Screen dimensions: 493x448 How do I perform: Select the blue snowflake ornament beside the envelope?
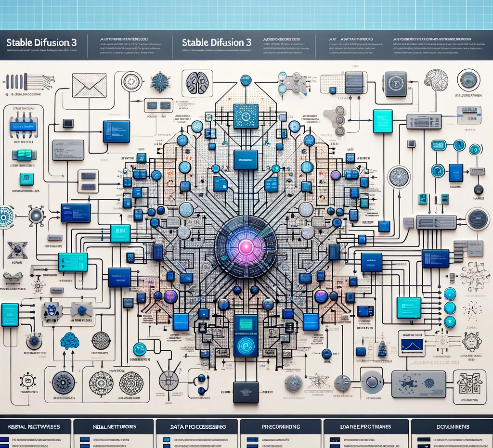(x=161, y=82)
